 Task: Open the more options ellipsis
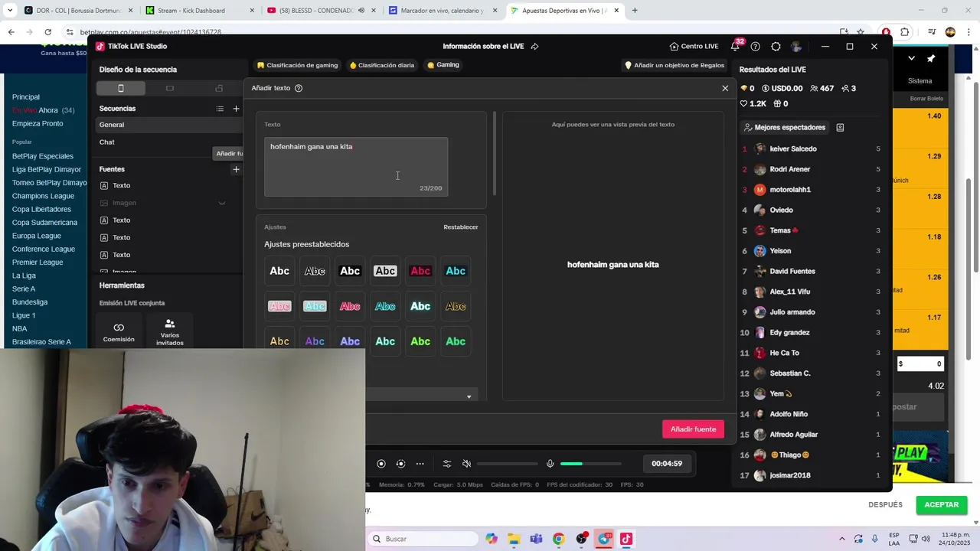(420, 464)
